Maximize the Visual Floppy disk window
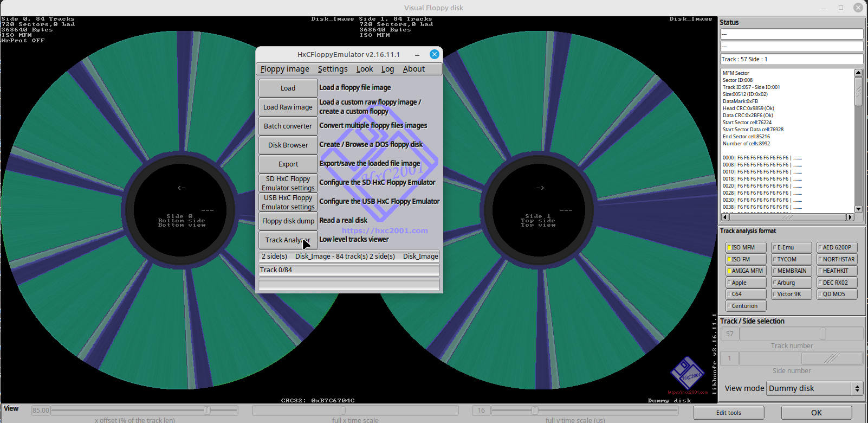Viewport: 868px width, 423px height. pyautogui.click(x=841, y=8)
